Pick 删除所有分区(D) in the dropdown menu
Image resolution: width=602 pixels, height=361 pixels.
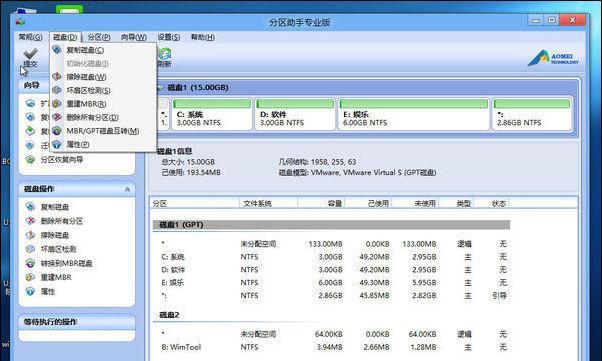click(92, 117)
